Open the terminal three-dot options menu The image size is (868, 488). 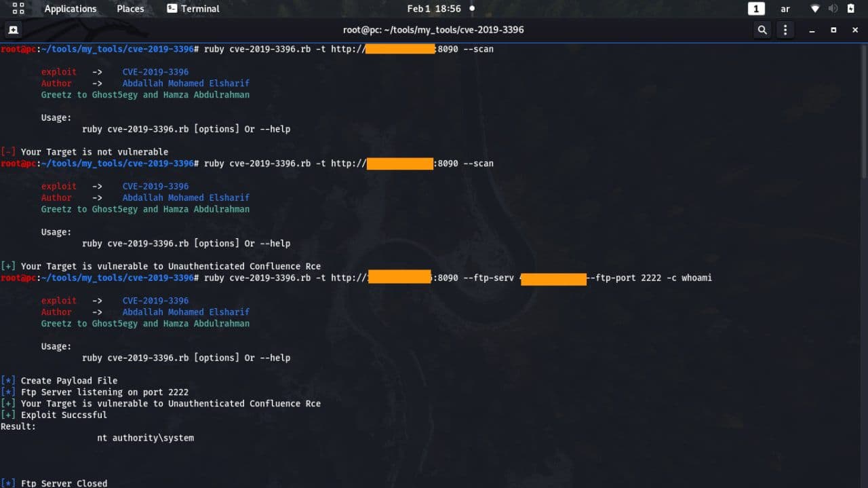click(x=785, y=30)
